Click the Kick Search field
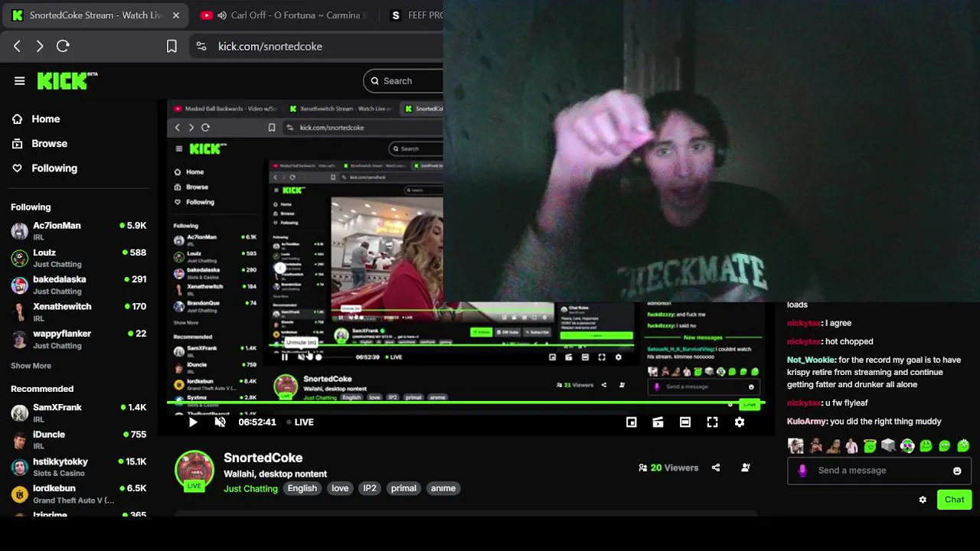Screen dimensions: 980x551 coord(404,80)
